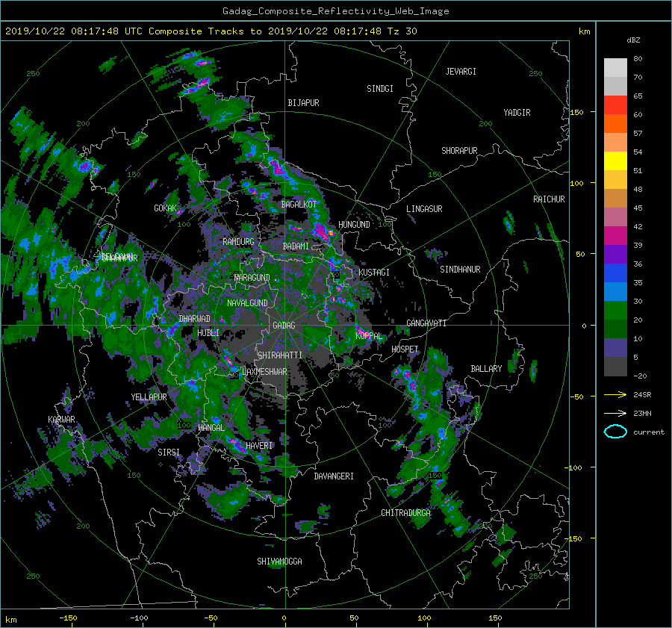Click the NARAGUND city label

pyautogui.click(x=252, y=278)
